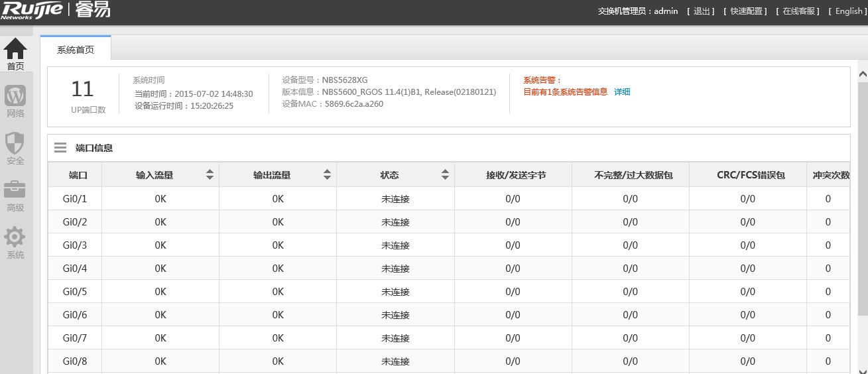Click the UP端口数 count 11
Viewport: 868px width, 374px height.
[83, 89]
